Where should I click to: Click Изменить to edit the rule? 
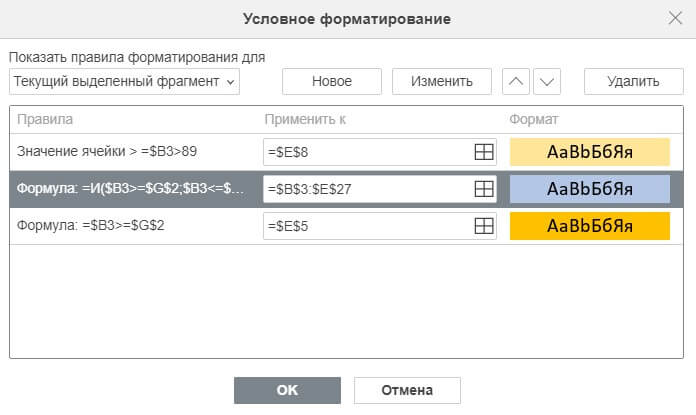[x=441, y=81]
